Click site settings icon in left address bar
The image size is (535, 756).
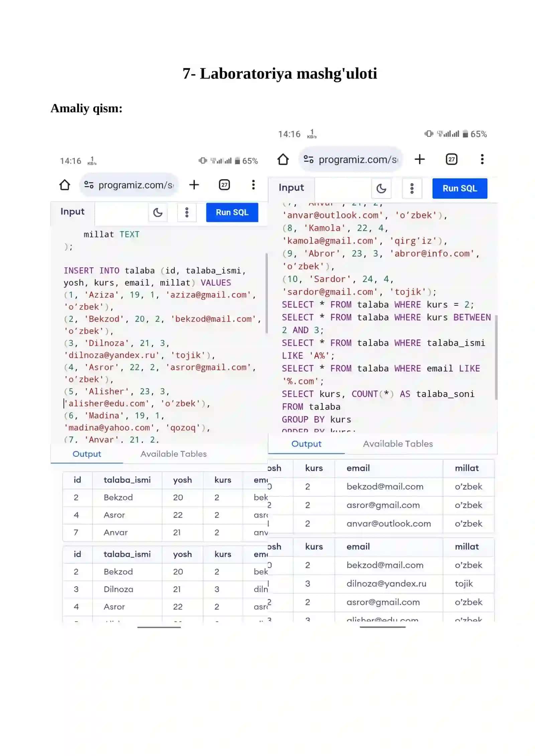pos(89,185)
